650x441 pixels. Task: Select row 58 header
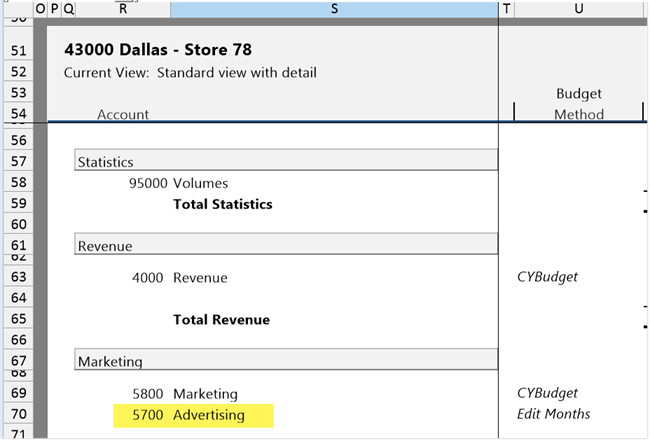click(16, 183)
